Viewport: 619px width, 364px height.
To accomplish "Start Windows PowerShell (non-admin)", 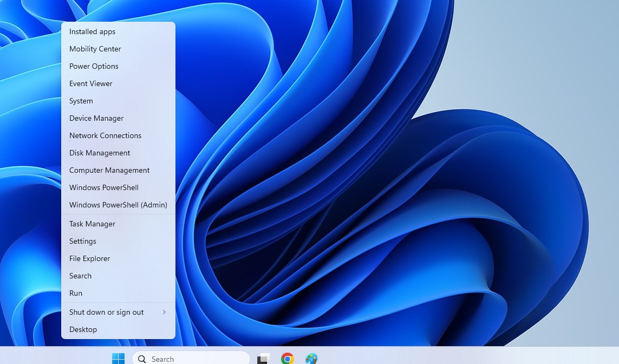I will 118,188.
